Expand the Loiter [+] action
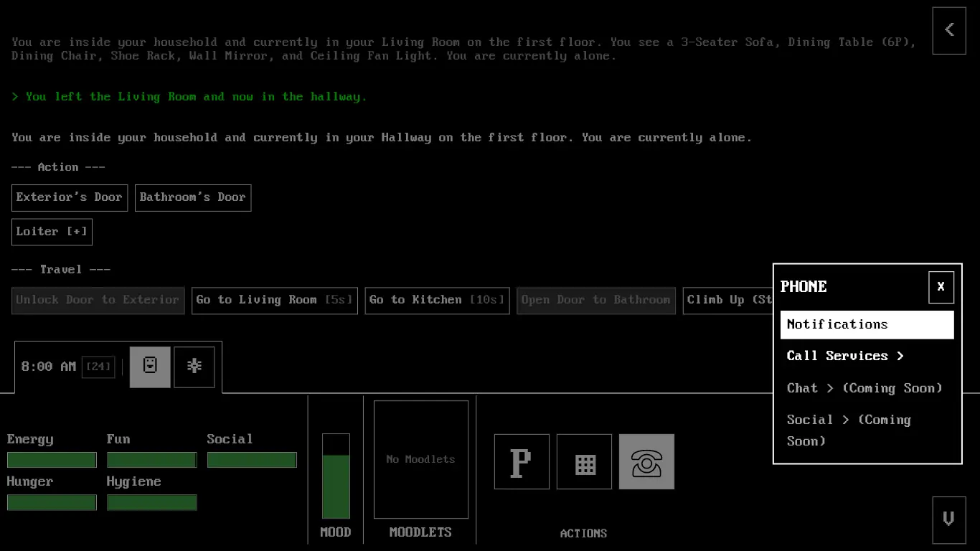The height and width of the screenshot is (551, 980). pos(52,232)
